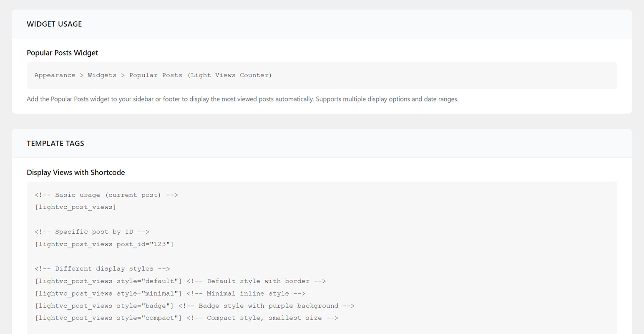Click the TEMPLATE TAGS section heading
Screen dimensions: 644x334
tap(55, 144)
